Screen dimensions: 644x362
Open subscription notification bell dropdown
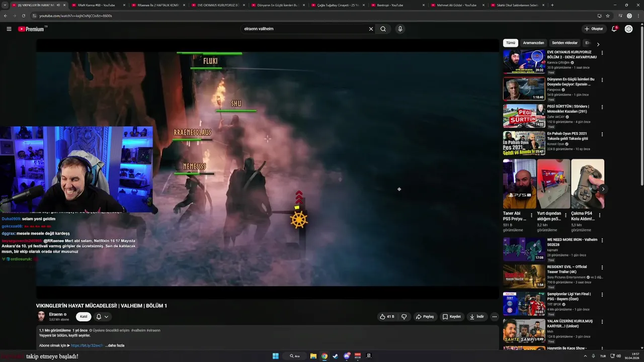(x=102, y=317)
